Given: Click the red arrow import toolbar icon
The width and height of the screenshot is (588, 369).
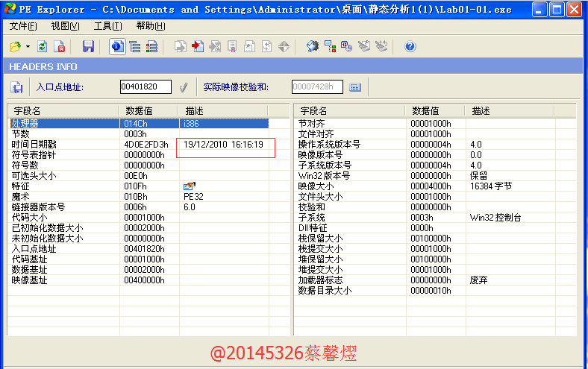Looking at the screenshot, I should [x=197, y=46].
